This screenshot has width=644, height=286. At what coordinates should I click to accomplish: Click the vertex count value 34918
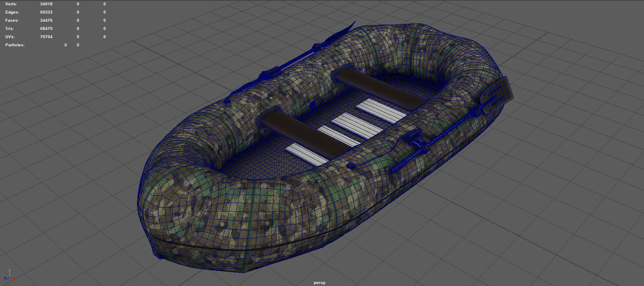[x=46, y=4]
